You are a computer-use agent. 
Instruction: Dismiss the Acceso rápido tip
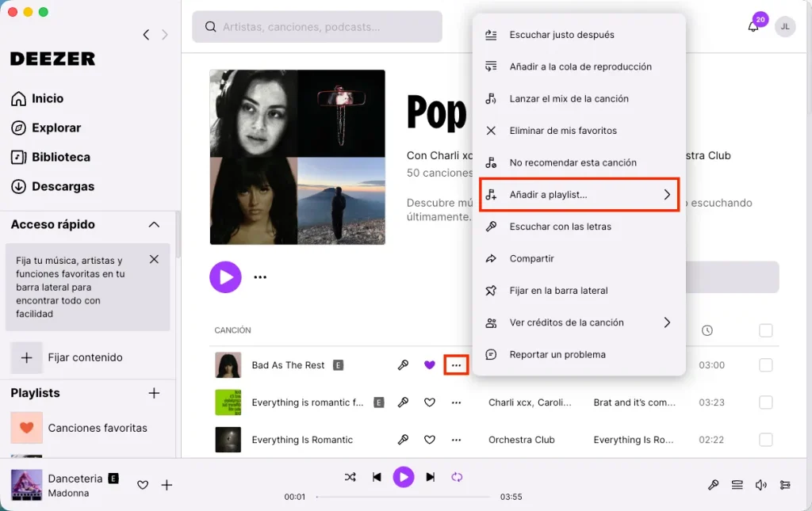coord(154,259)
